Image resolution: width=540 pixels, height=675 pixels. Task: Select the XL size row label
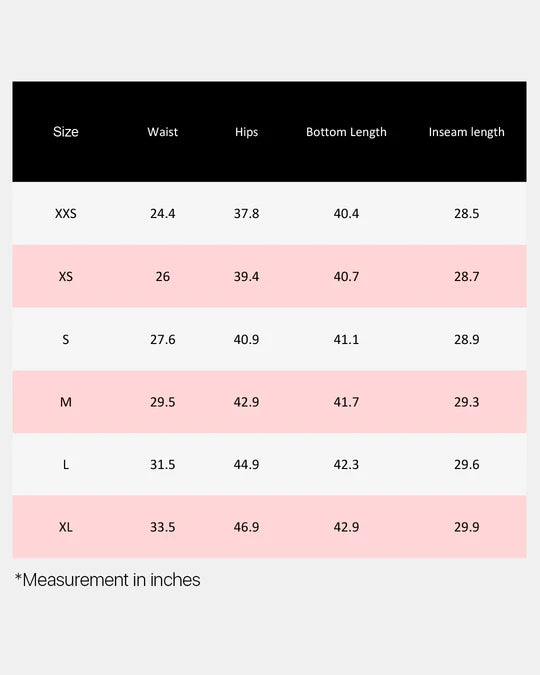(x=65, y=527)
